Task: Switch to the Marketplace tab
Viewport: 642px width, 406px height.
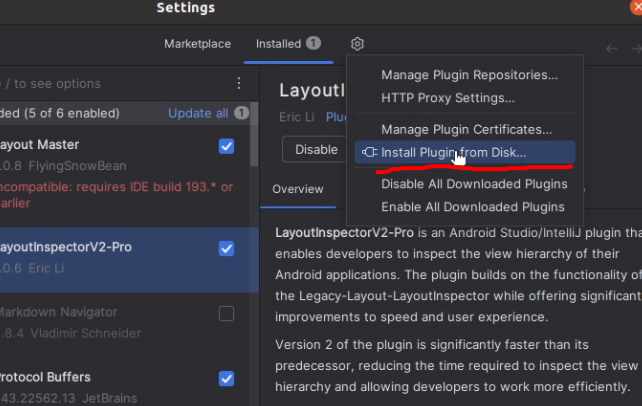Action: pos(197,44)
